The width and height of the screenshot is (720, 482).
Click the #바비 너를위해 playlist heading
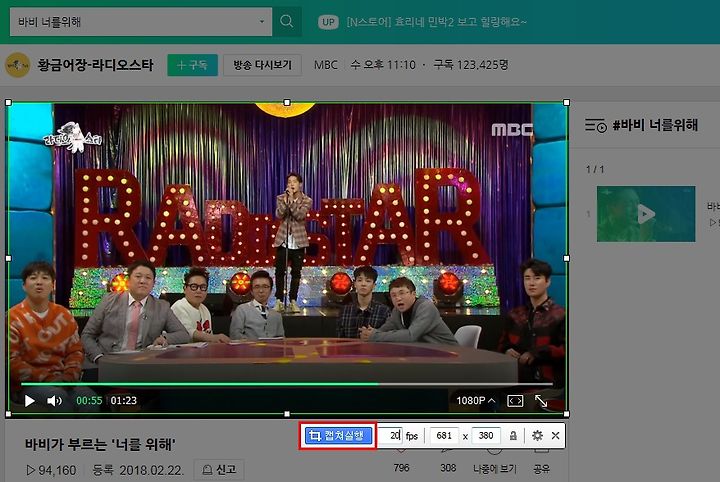click(x=655, y=125)
